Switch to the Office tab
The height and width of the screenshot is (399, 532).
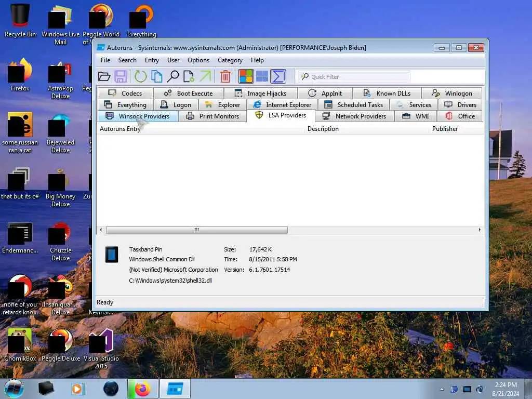pyautogui.click(x=460, y=116)
